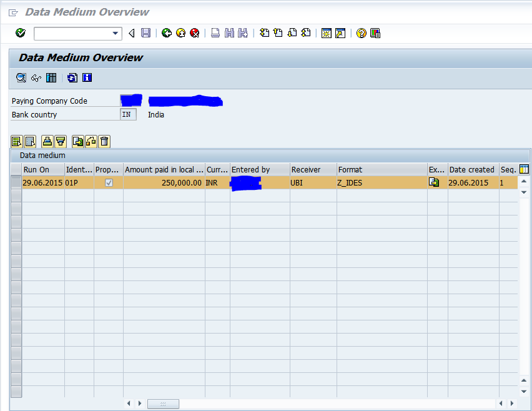Click the Back green arrow icon
Image resolution: width=532 pixels, height=411 pixels.
pos(167,33)
